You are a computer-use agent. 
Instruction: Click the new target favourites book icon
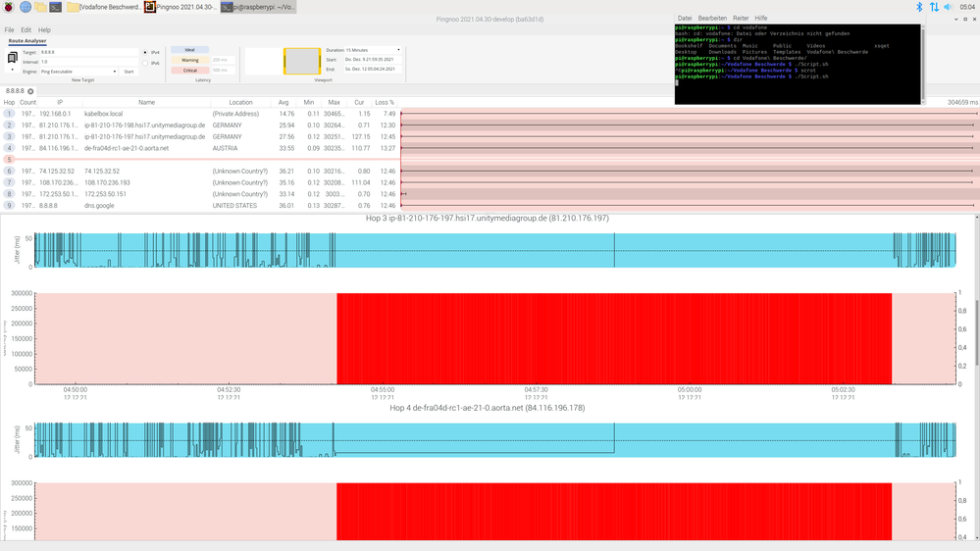click(12, 58)
